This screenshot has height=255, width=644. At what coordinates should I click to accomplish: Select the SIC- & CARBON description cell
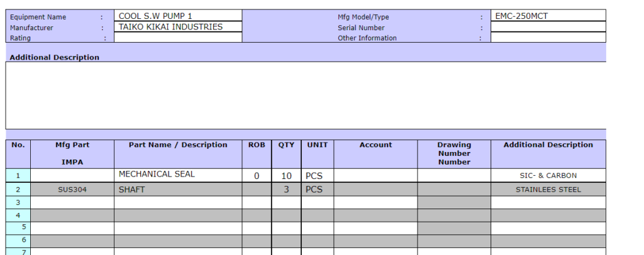point(548,175)
